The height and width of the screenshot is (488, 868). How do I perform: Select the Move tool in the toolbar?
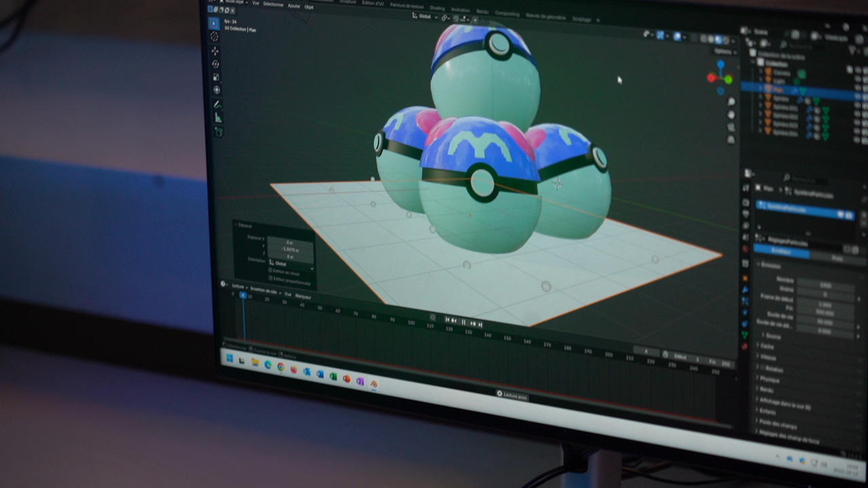pos(215,51)
